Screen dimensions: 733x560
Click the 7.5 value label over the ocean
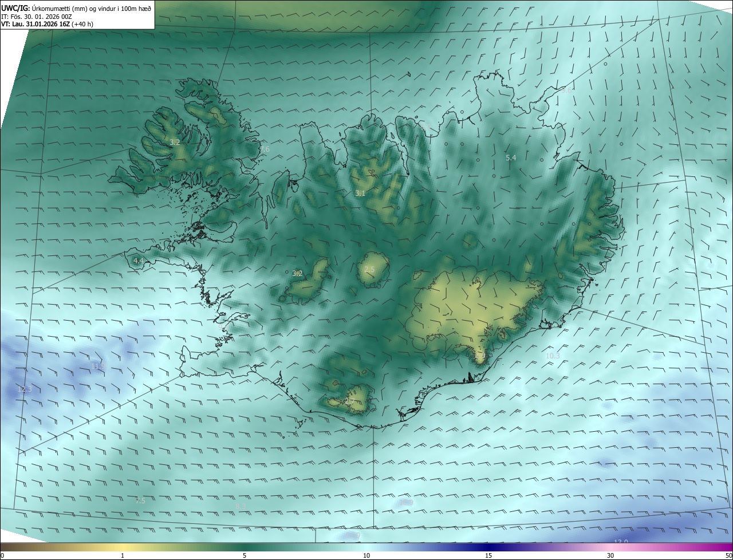[140, 501]
